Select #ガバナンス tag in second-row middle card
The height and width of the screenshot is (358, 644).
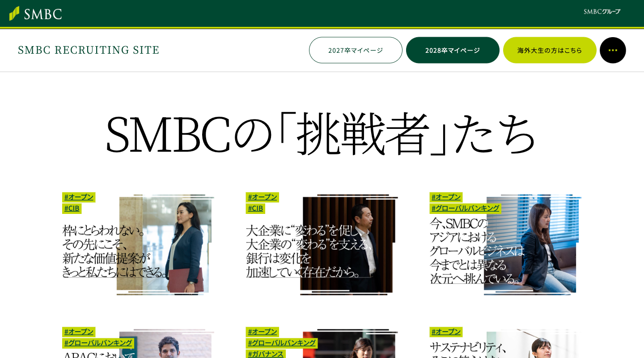point(266,354)
